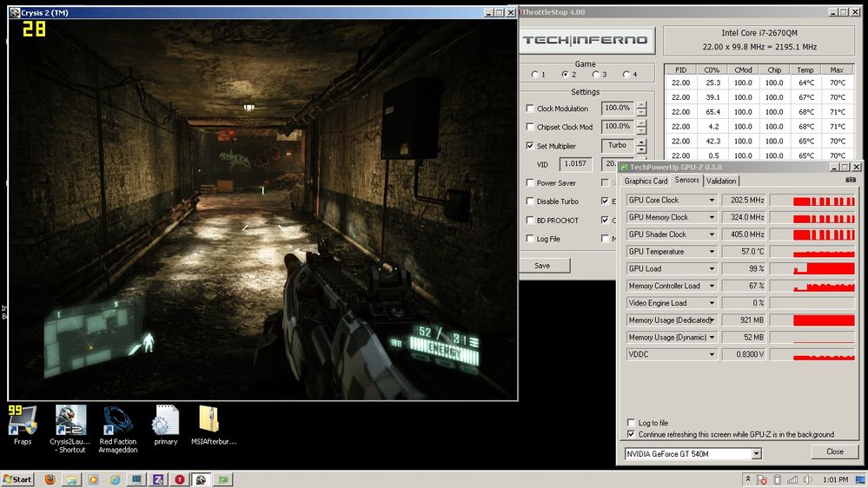Screen dimensions: 868x488
Task: Enable Clock Modulation checkbox
Action: tap(530, 109)
